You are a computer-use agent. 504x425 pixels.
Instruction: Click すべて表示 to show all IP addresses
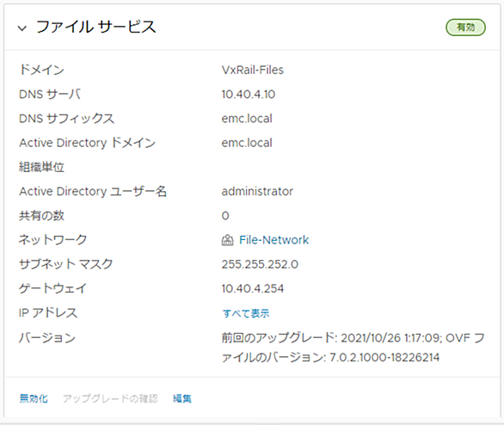246,313
